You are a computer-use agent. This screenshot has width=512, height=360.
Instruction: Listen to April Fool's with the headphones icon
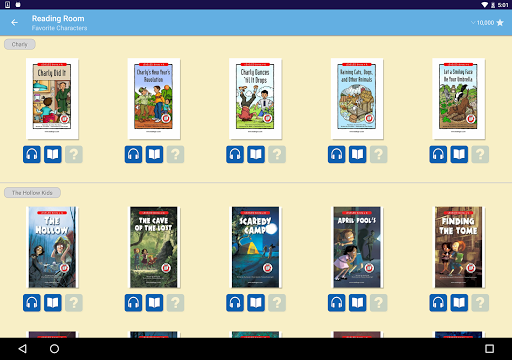(336, 303)
